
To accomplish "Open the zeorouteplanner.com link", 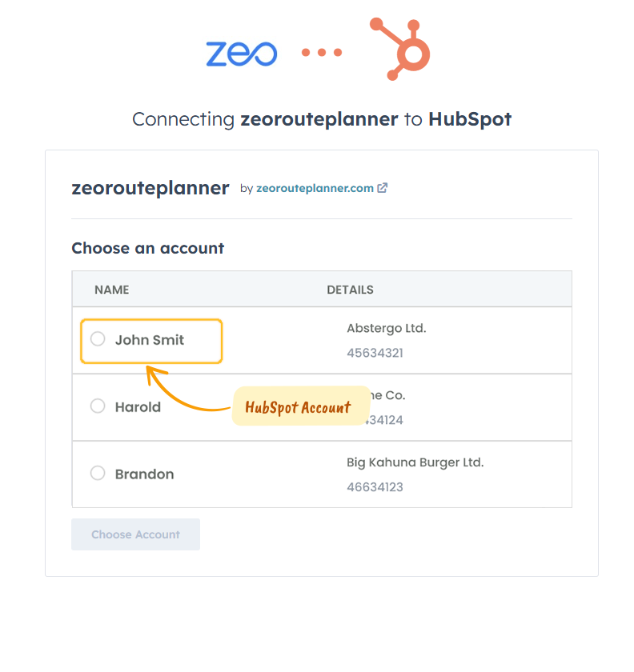I will click(x=315, y=188).
